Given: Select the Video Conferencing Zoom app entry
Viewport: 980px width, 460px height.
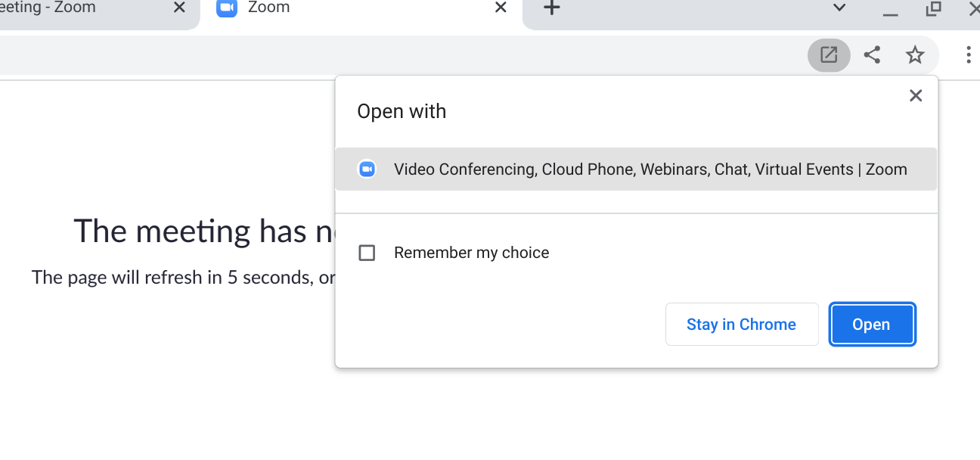Looking at the screenshot, I should 649,169.
